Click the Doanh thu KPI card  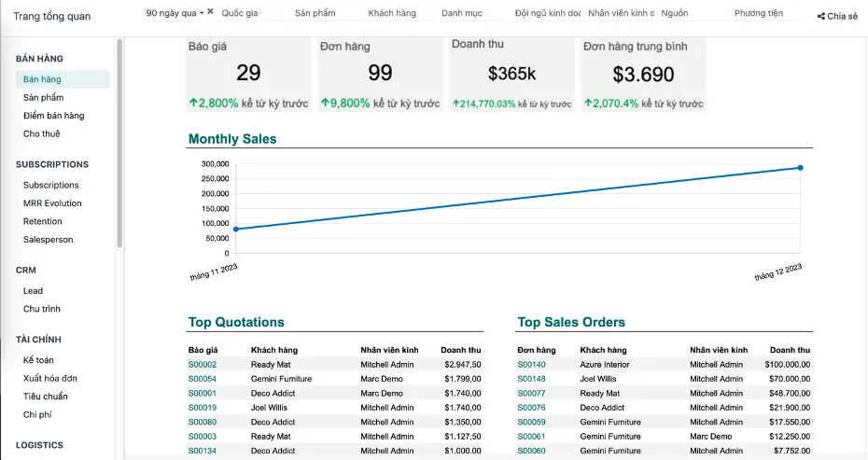(511, 75)
